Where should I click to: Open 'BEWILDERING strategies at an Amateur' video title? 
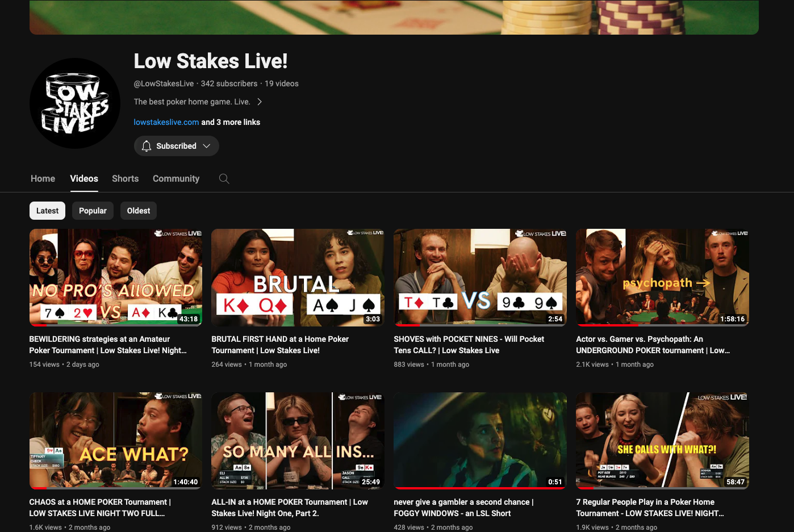click(x=108, y=345)
